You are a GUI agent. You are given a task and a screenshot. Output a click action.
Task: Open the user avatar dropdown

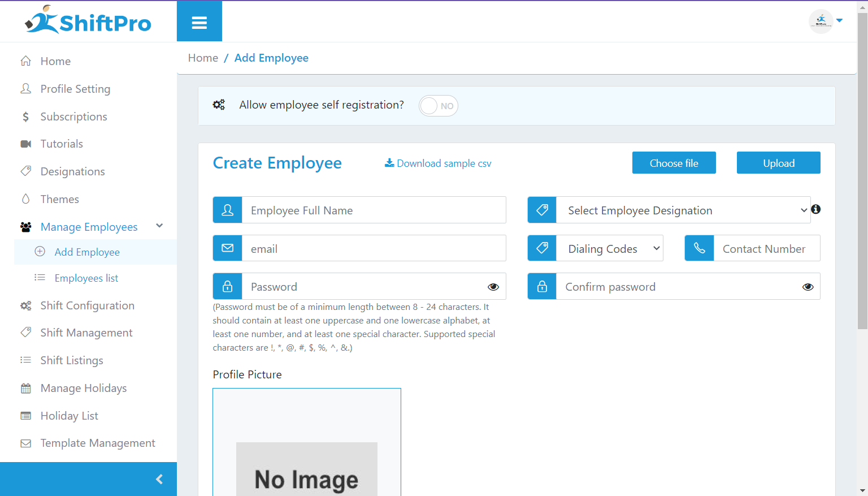(x=826, y=21)
